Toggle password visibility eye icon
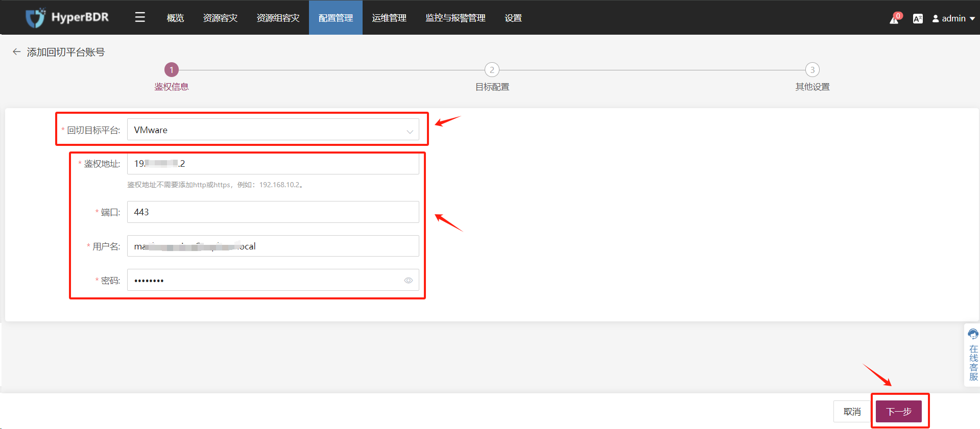This screenshot has height=429, width=980. coord(409,280)
